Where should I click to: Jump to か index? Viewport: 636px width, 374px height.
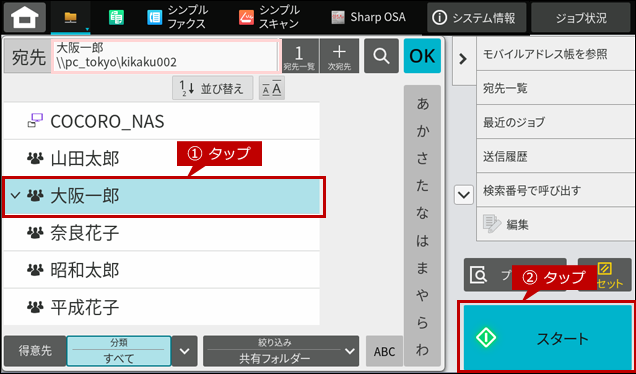pos(422,132)
